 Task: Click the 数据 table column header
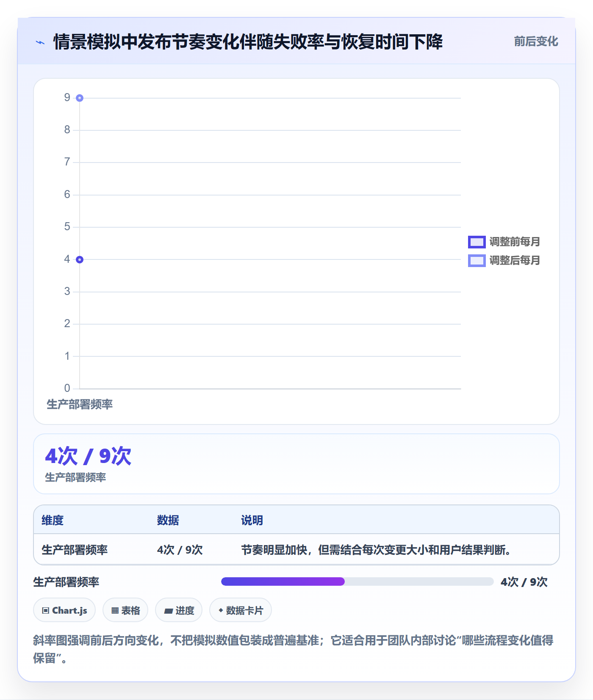(x=168, y=520)
